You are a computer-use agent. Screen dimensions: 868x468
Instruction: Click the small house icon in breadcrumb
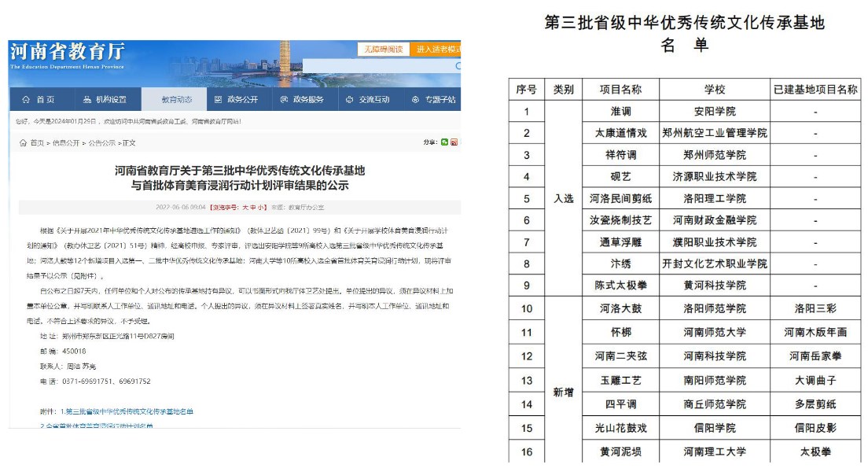pyautogui.click(x=22, y=143)
